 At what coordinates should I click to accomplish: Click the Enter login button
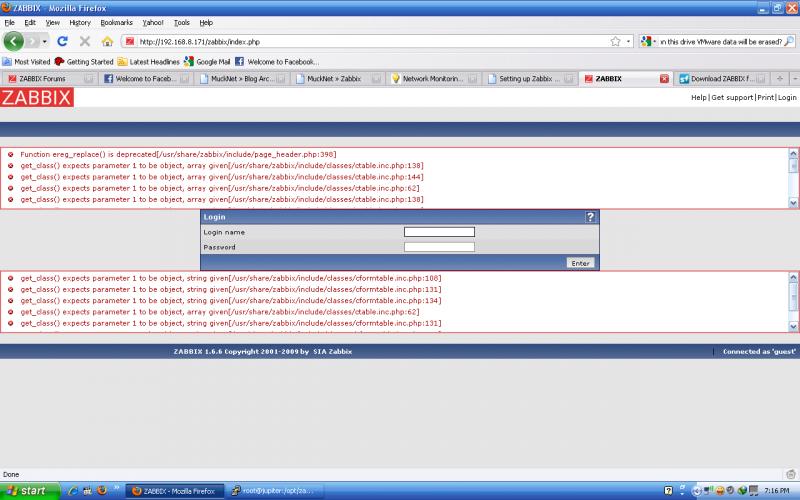point(580,263)
